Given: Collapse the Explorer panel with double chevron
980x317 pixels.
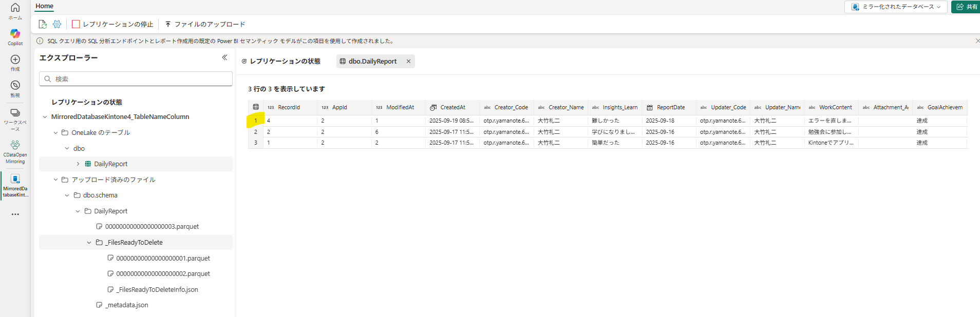Looking at the screenshot, I should [224, 57].
